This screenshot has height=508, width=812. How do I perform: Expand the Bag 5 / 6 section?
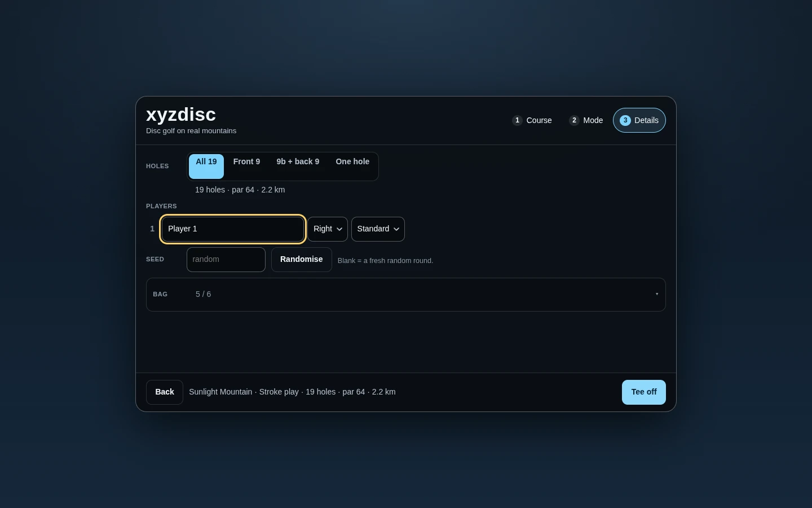click(406, 295)
